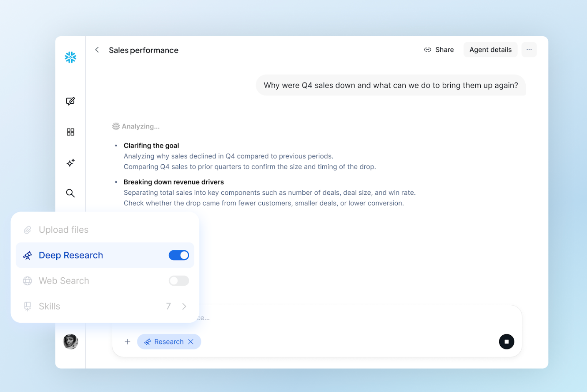Click the user profile avatar
The height and width of the screenshot is (392, 587).
click(70, 342)
